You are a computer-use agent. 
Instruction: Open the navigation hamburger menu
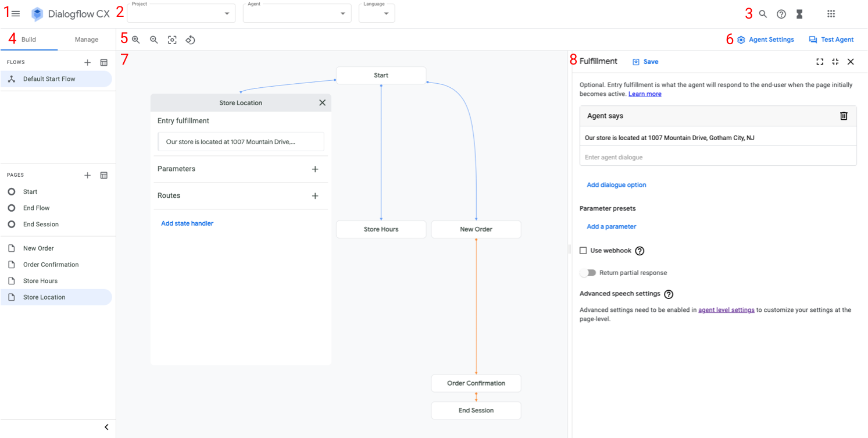click(16, 13)
